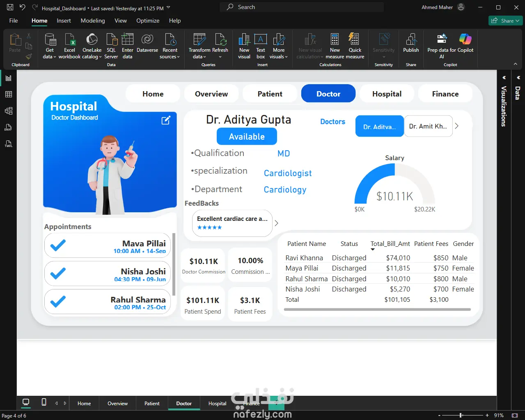Open TMDL view in sidebar
Viewport: 525px width, 420px height.
8,144
